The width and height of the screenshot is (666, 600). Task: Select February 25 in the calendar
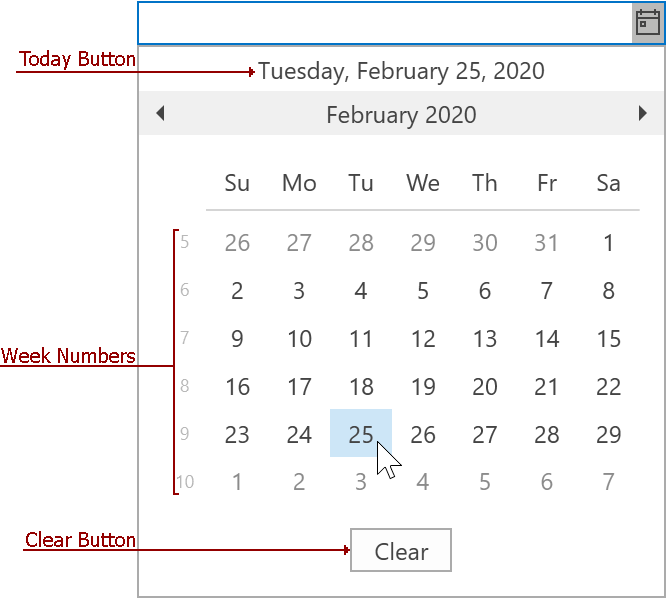[x=361, y=434]
